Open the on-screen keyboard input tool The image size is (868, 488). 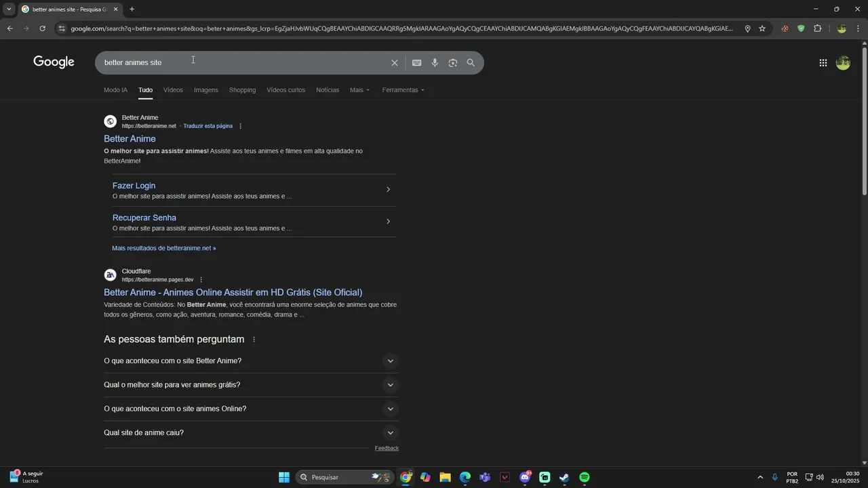(416, 62)
